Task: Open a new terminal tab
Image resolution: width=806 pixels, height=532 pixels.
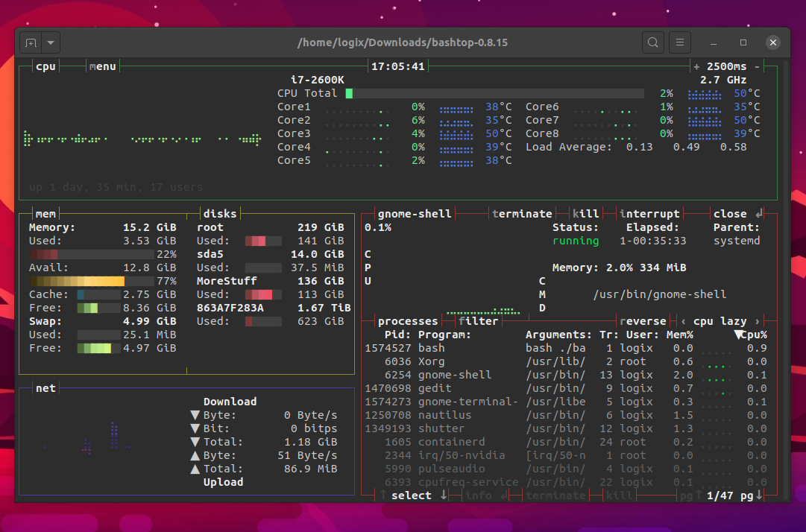Action: click(x=31, y=42)
